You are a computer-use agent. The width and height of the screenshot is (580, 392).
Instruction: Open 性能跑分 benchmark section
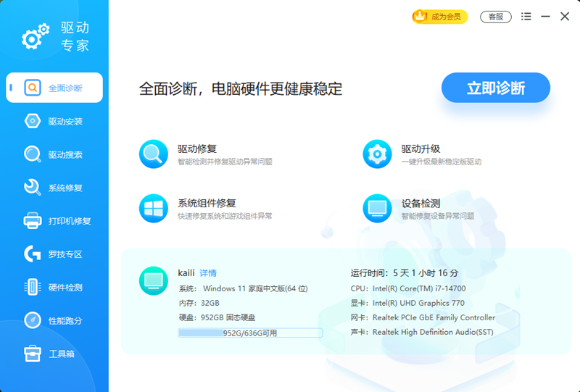pyautogui.click(x=55, y=320)
